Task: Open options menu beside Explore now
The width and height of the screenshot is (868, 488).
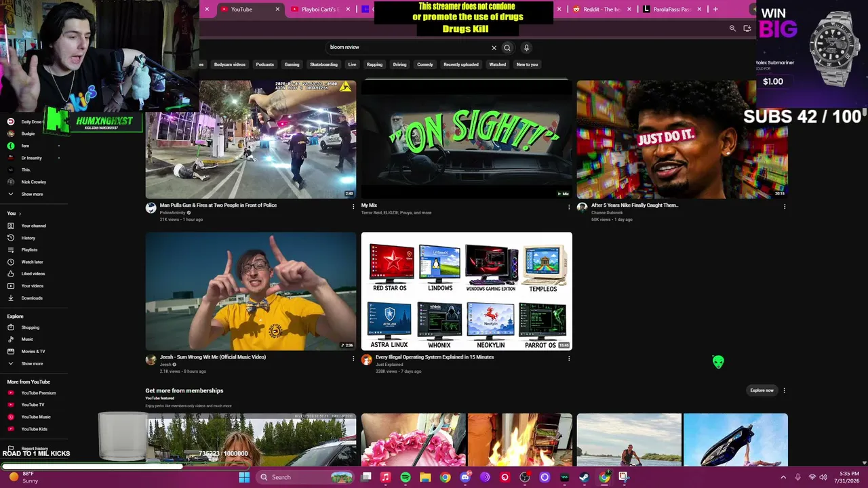Action: pos(785,390)
